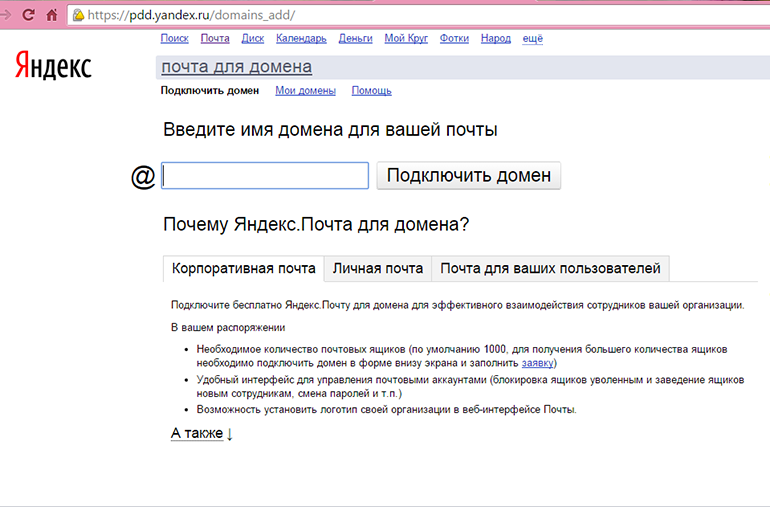The height and width of the screenshot is (507, 770).
Task: Click the domain name input field
Action: (265, 175)
